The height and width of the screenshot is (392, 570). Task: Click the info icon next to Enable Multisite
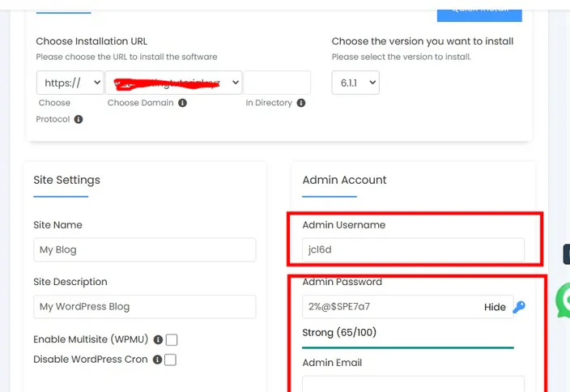pos(158,339)
